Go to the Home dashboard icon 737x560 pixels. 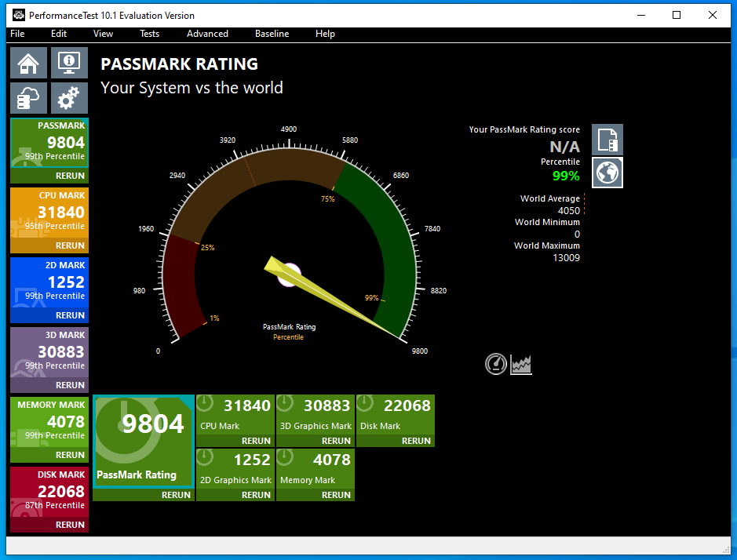tap(29, 63)
